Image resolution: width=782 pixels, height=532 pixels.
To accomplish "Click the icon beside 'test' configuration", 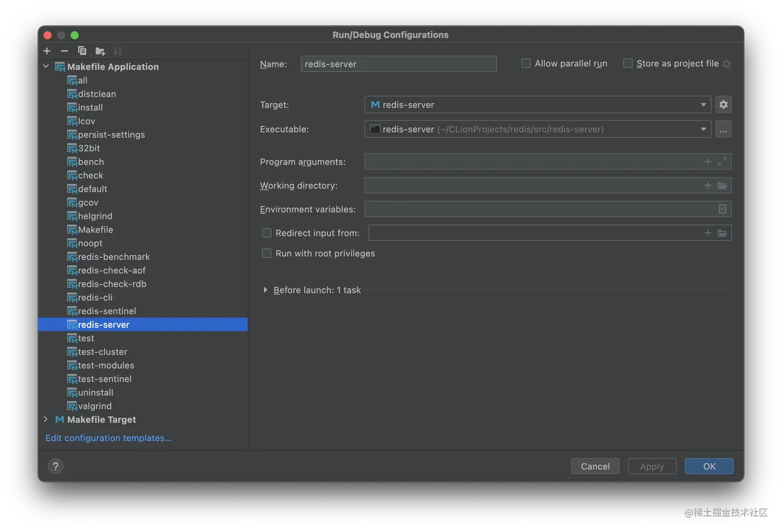I will pos(72,339).
